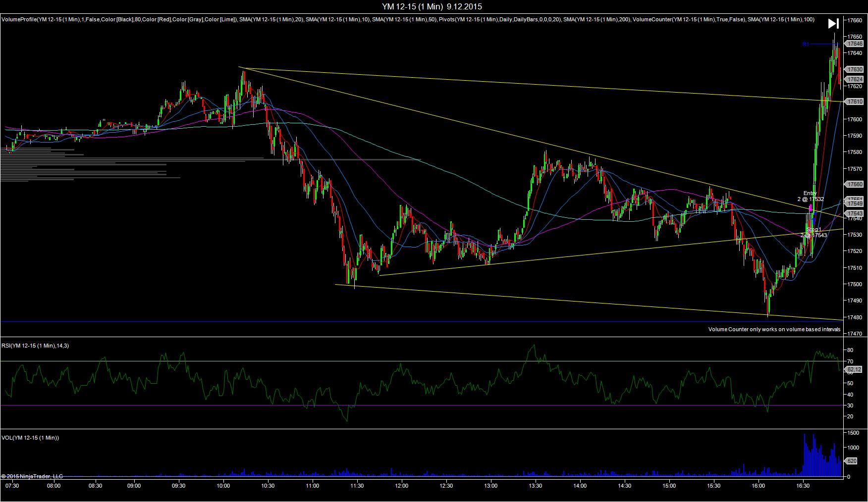This screenshot has width=868, height=502.
Task: Click the 15:00 time axis label
Action: pos(669,486)
